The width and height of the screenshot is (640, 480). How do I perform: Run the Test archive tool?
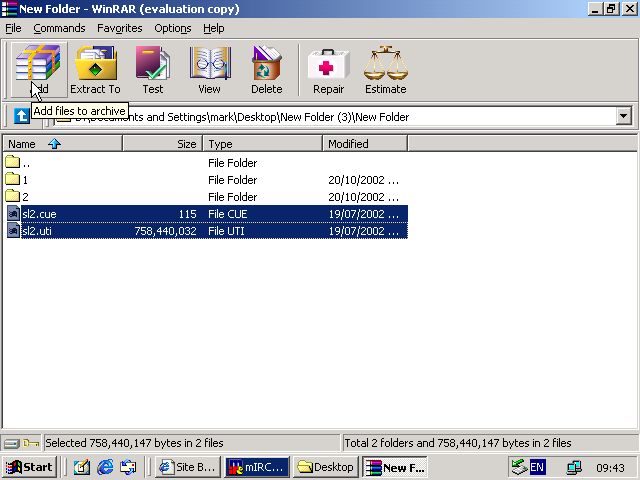153,70
